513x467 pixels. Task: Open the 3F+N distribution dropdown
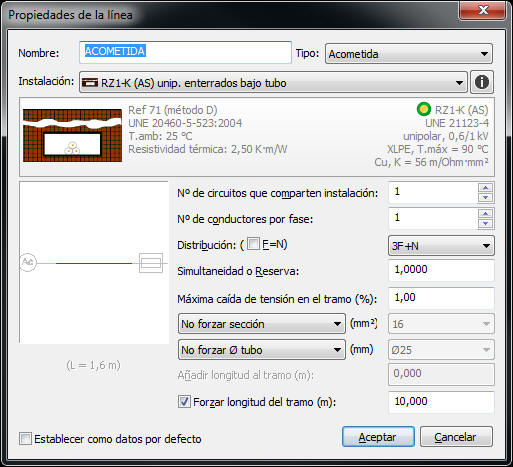pos(441,246)
